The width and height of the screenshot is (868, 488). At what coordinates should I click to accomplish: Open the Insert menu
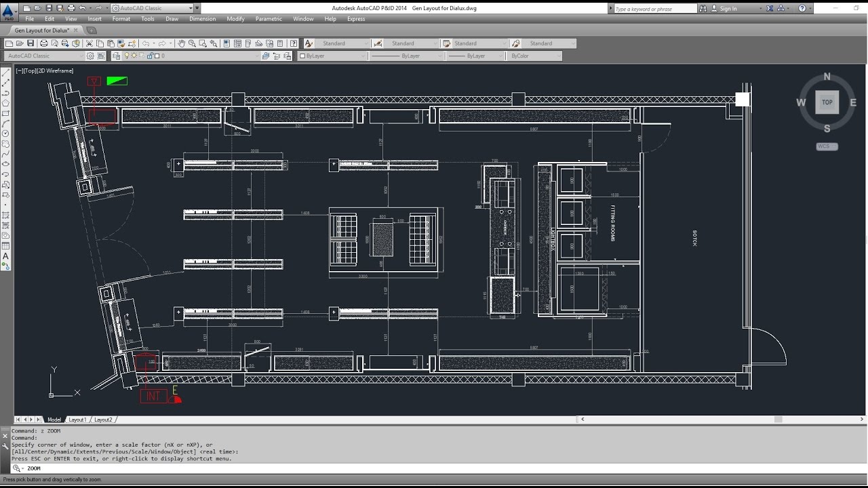tap(94, 19)
